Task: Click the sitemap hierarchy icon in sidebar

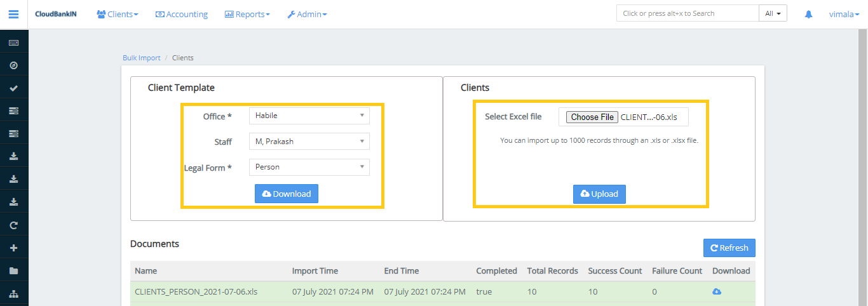Action: click(13, 294)
